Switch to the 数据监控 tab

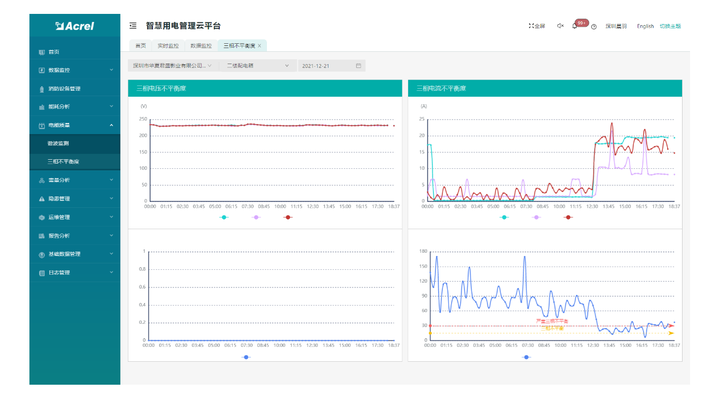201,45
